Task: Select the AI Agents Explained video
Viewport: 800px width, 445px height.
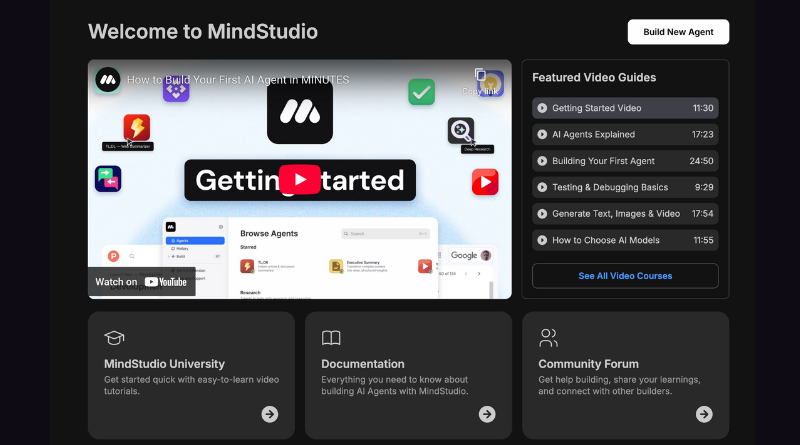Action: coord(625,134)
